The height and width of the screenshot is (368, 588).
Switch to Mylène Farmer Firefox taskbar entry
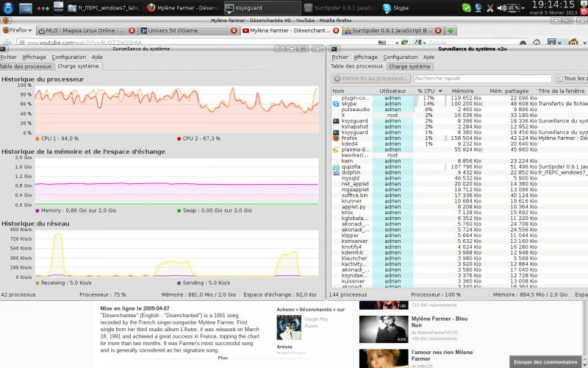coord(184,7)
